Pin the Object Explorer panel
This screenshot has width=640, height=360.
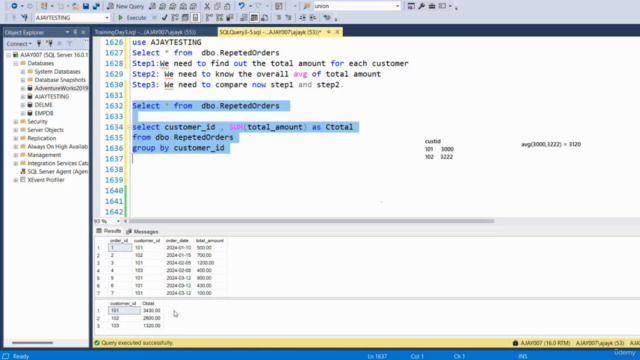click(x=75, y=32)
